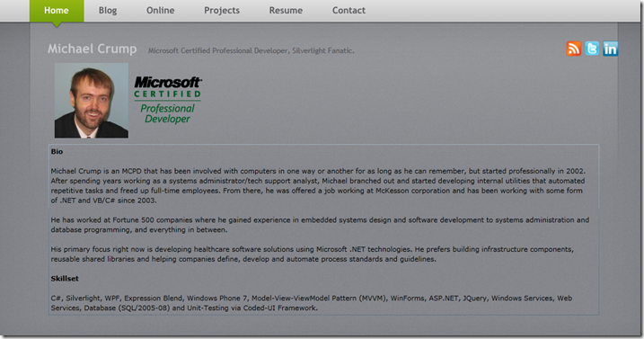This screenshot has height=339, width=644.
Task: Click the site tagline about Silverlight Fanatic
Action: 251,50
